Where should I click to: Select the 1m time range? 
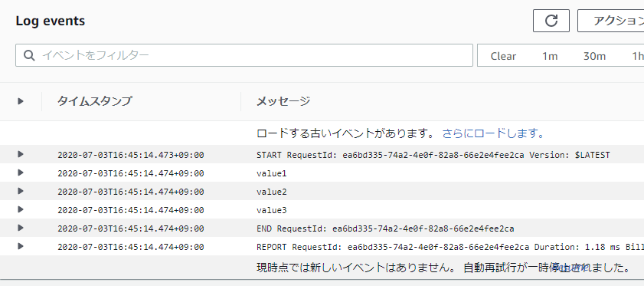click(x=550, y=56)
